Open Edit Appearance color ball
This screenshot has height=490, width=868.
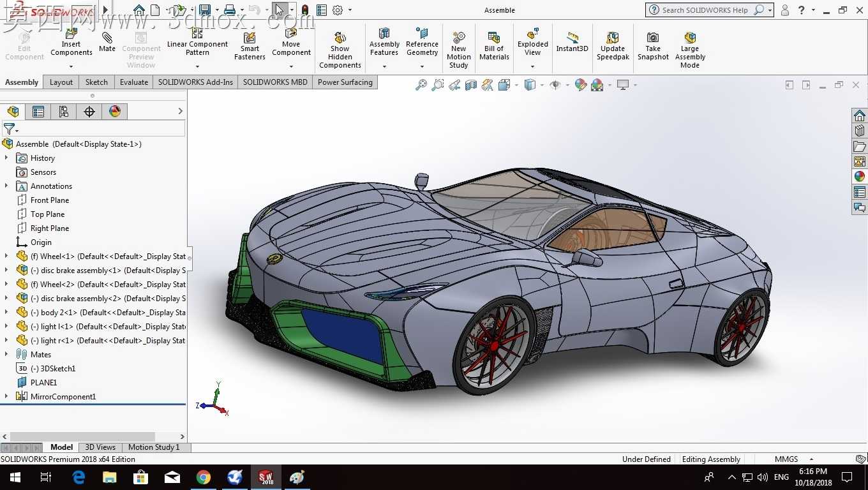point(580,85)
